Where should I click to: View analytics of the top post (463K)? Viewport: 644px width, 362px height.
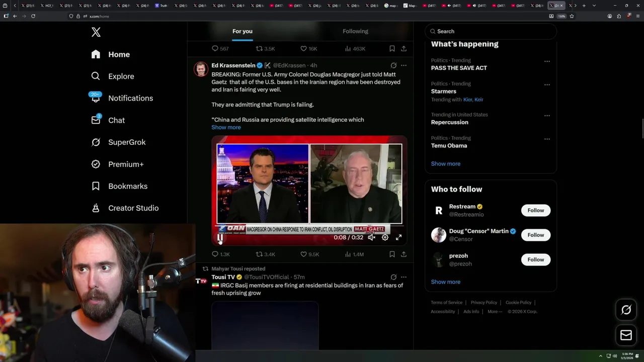point(355,49)
